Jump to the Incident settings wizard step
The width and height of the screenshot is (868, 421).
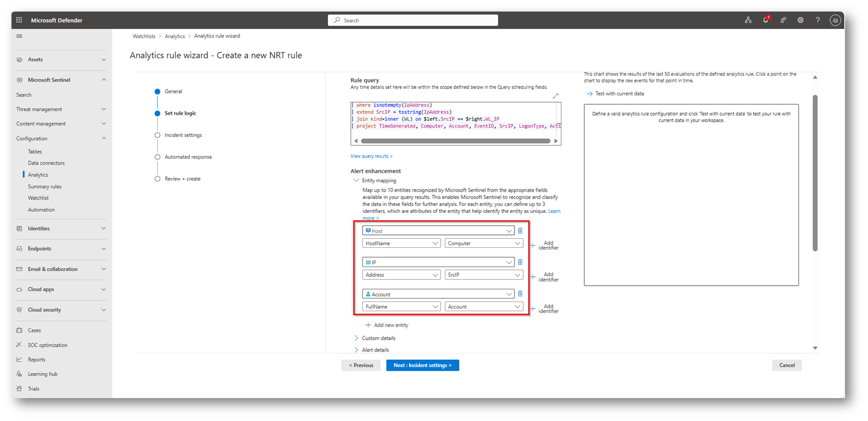coord(183,135)
